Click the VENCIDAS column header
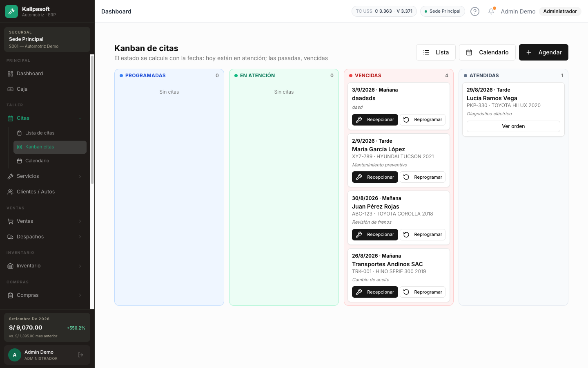This screenshot has width=588, height=368. [x=399, y=76]
